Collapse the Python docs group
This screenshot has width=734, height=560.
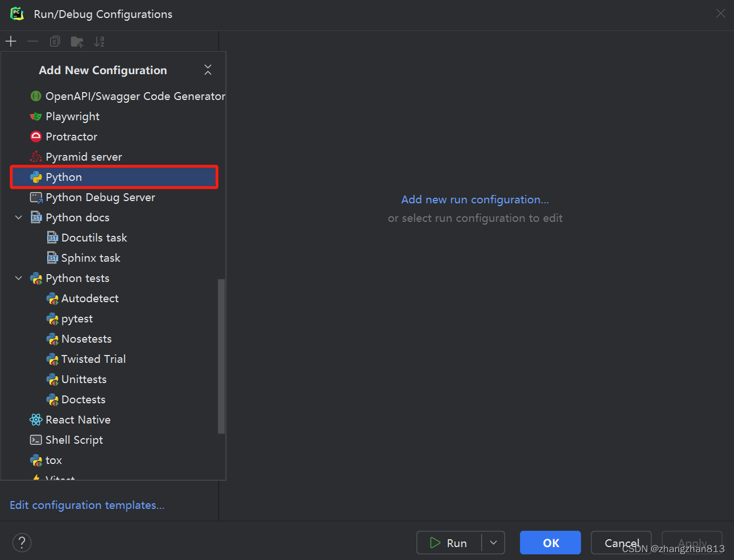coord(19,217)
